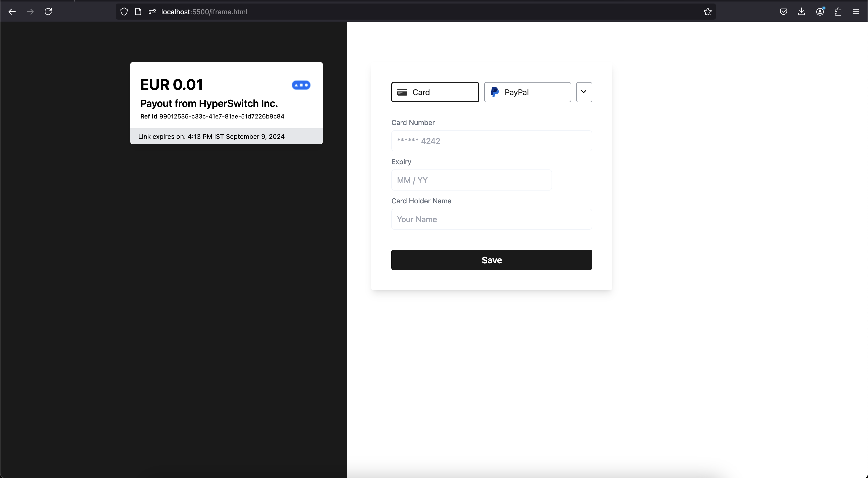
Task: Open the browser hamburger menu
Action: pyautogui.click(x=856, y=12)
